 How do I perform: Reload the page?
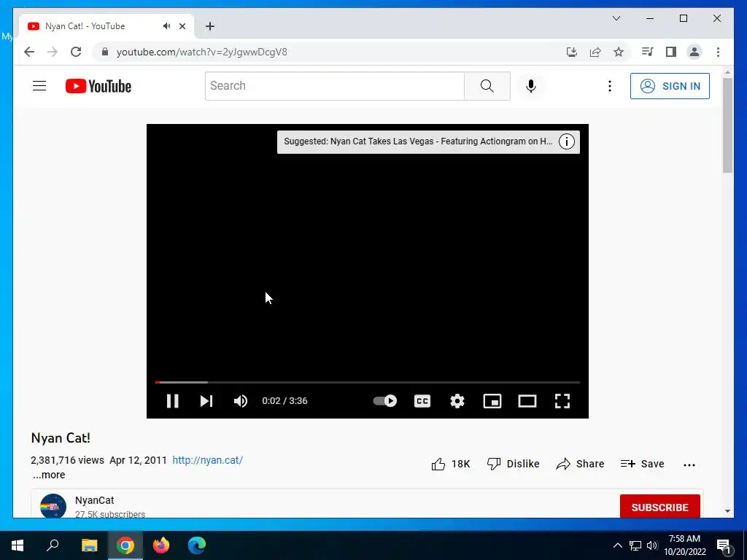[x=76, y=52]
